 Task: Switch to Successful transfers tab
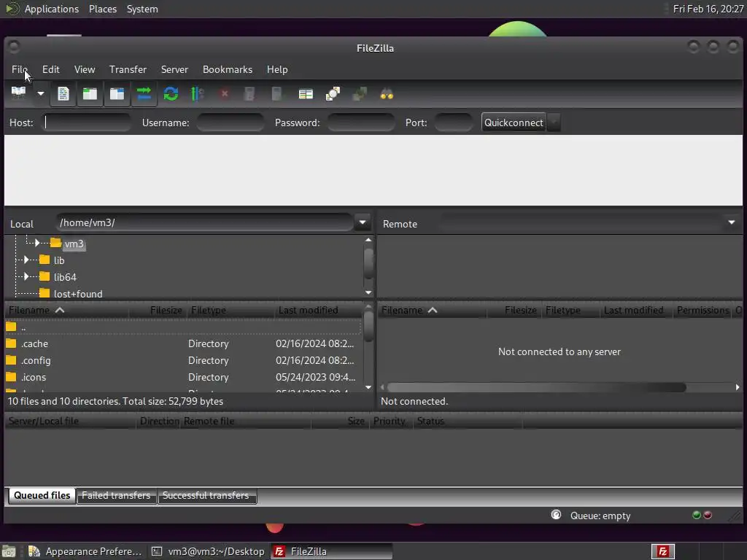206,495
